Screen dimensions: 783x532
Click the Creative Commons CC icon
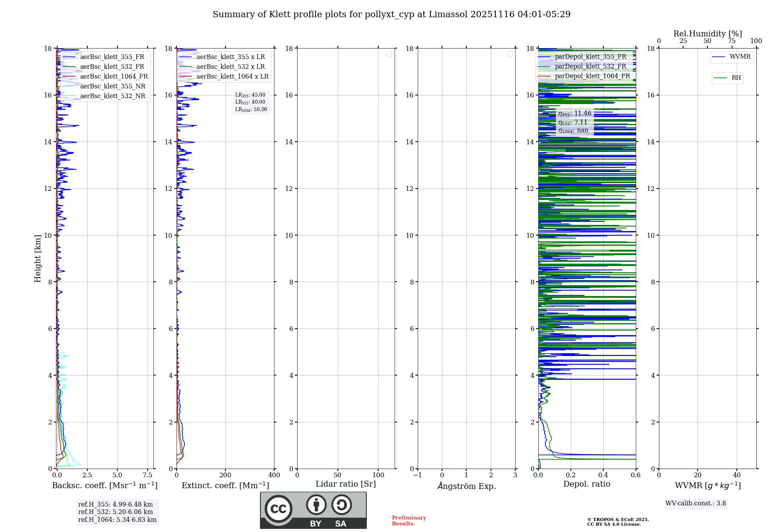click(278, 509)
